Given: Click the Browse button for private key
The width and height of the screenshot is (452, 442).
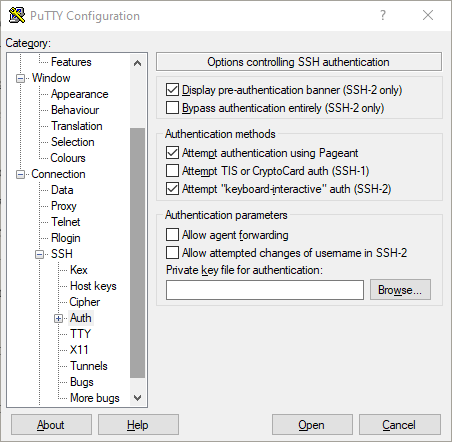Looking at the screenshot, I should [400, 290].
